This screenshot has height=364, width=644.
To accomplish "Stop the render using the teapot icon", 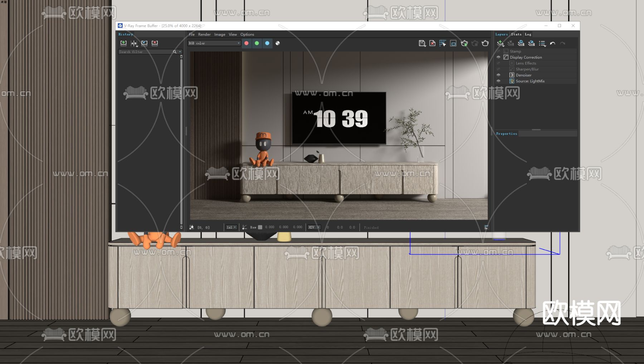I will click(x=475, y=43).
